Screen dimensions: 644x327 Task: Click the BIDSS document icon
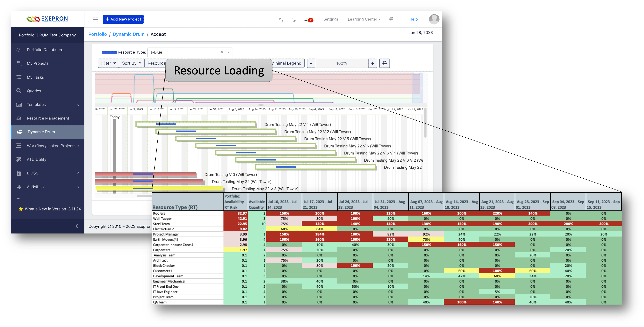[19, 173]
